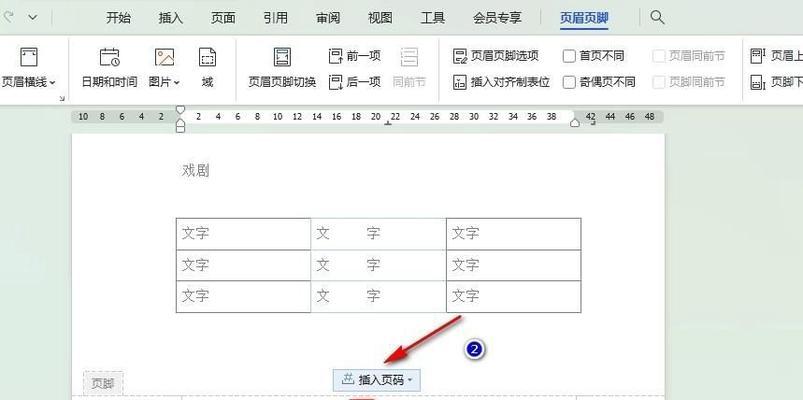Switch to the 开始 tab
Screen dimensions: 803x400
click(118, 18)
